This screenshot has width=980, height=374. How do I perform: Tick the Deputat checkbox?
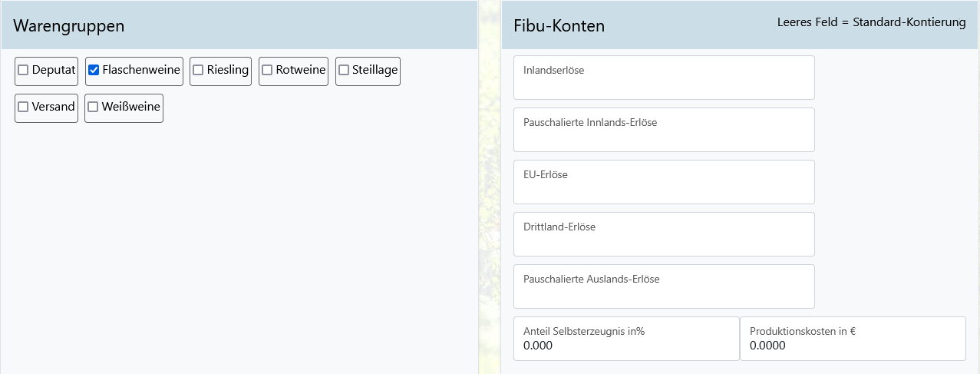click(x=23, y=70)
